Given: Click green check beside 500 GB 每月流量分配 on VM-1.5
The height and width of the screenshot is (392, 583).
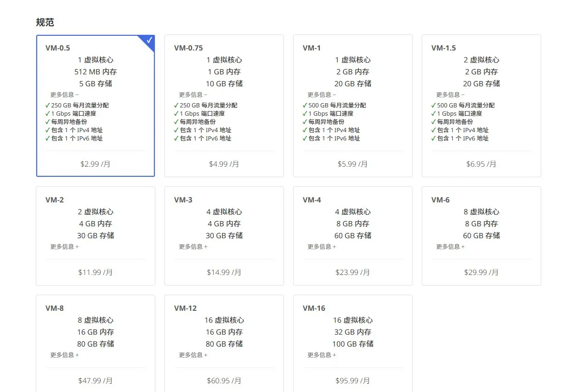Looking at the screenshot, I should pos(432,105).
